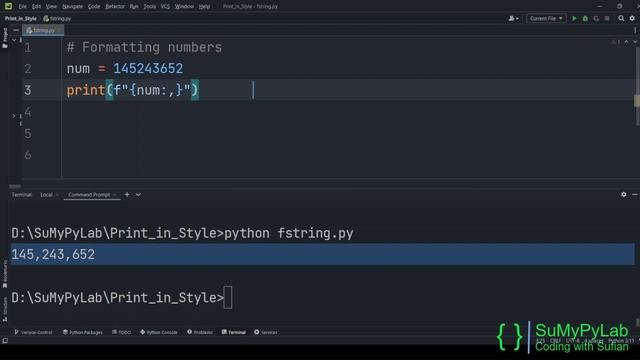
Task: Run with coverage icon in toolbar
Action: 596,18
